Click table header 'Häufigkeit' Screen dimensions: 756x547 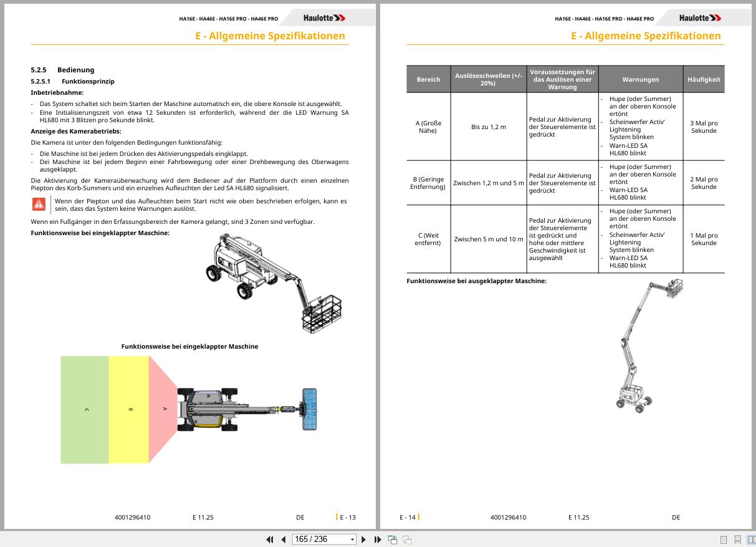(x=704, y=79)
